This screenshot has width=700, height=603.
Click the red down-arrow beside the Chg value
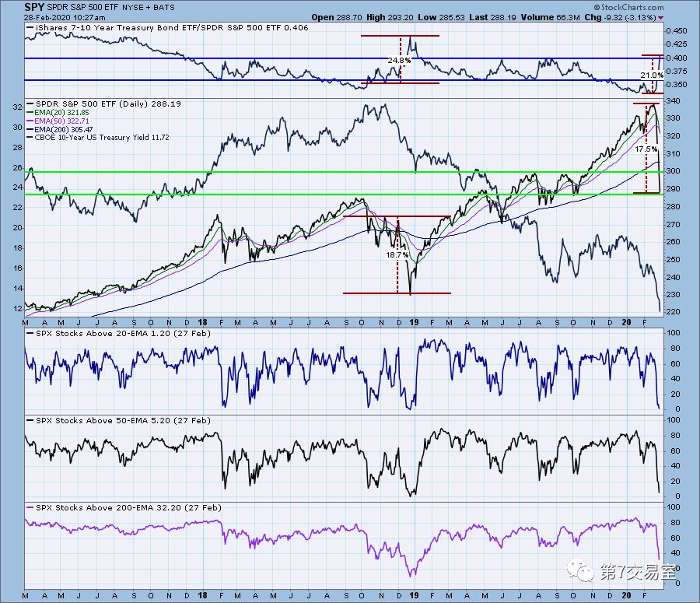point(660,18)
